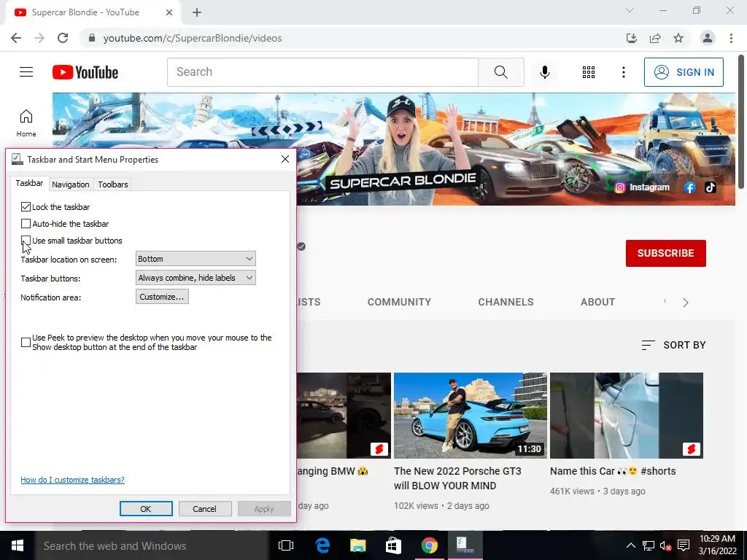747x560 pixels.
Task: Open Name this Car shorts thumbnail
Action: coord(627,416)
